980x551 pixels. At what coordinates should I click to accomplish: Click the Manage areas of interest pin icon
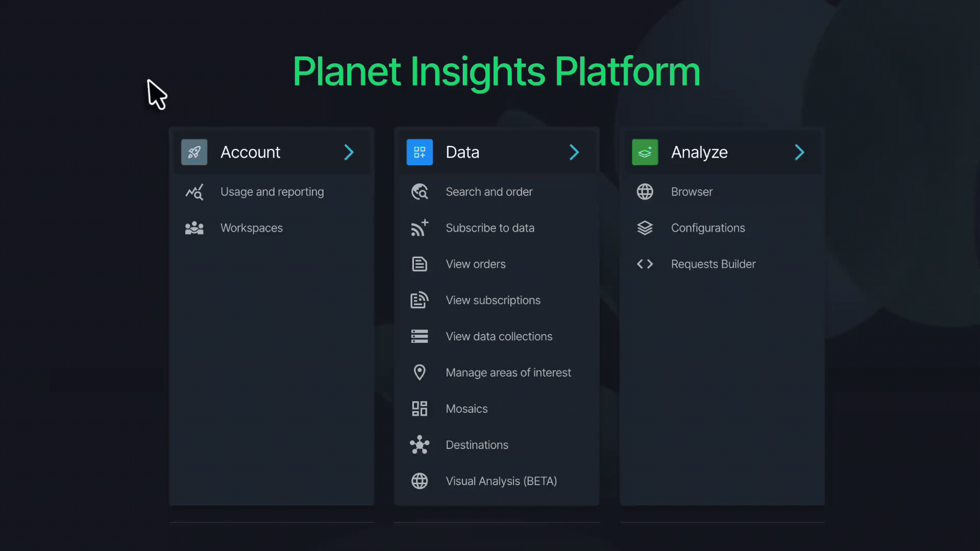[420, 372]
